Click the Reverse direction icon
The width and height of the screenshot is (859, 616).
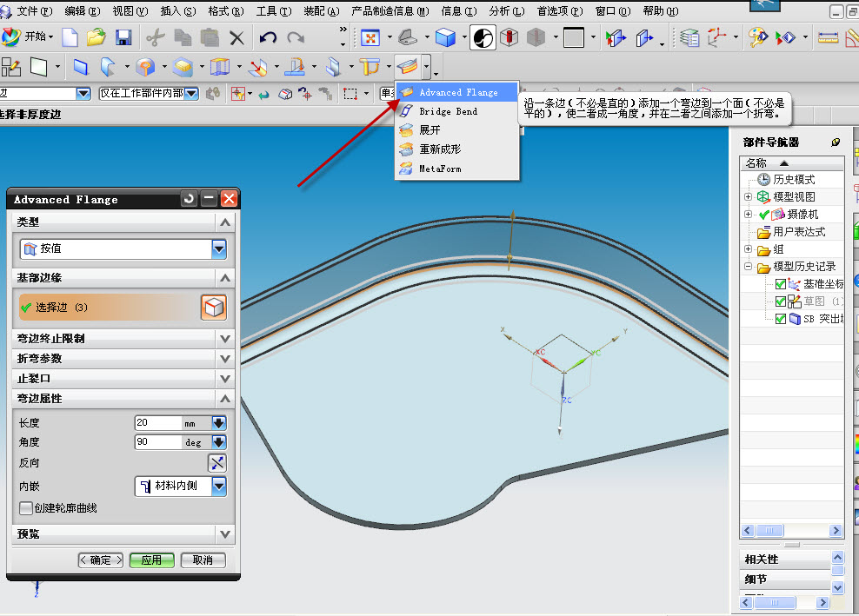coord(217,463)
